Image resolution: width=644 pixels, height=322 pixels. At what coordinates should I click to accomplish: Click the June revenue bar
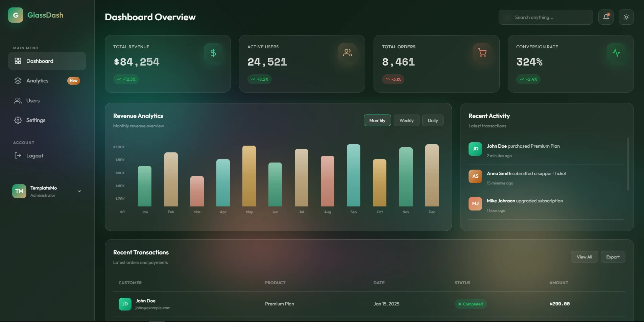point(275,184)
